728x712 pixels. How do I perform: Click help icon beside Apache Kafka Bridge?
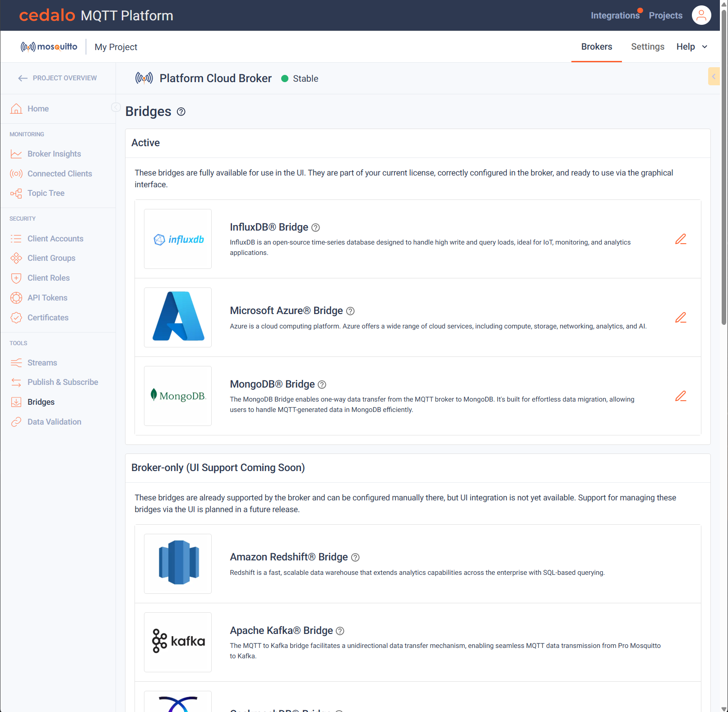[x=340, y=631]
